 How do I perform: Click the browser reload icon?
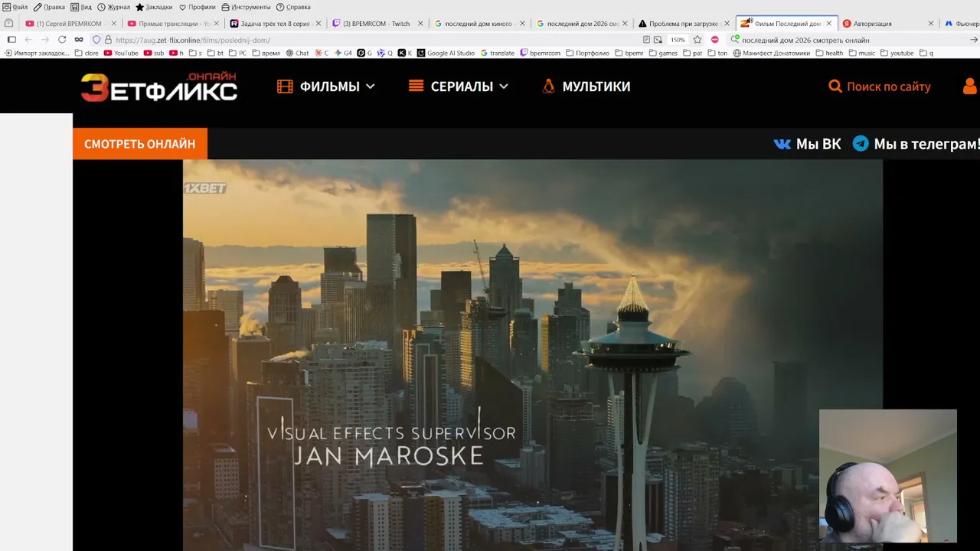(x=62, y=40)
